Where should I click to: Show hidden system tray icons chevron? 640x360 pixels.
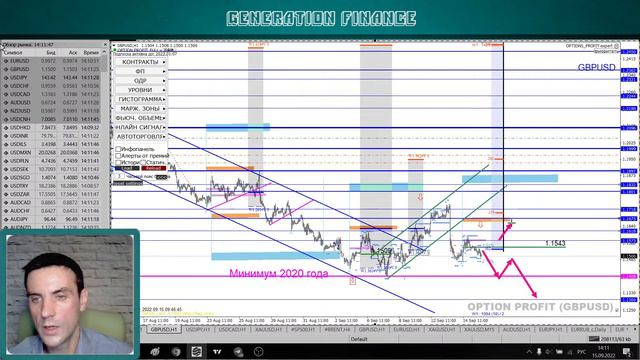[529, 351]
